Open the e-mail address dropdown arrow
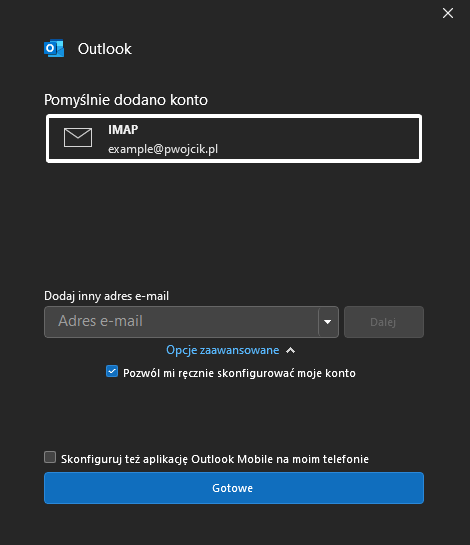This screenshot has height=545, width=470. point(327,322)
